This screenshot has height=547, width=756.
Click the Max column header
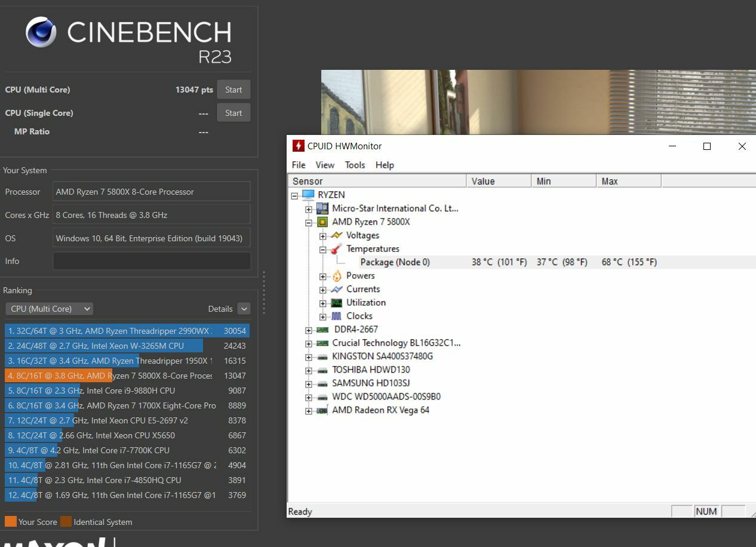click(x=629, y=181)
